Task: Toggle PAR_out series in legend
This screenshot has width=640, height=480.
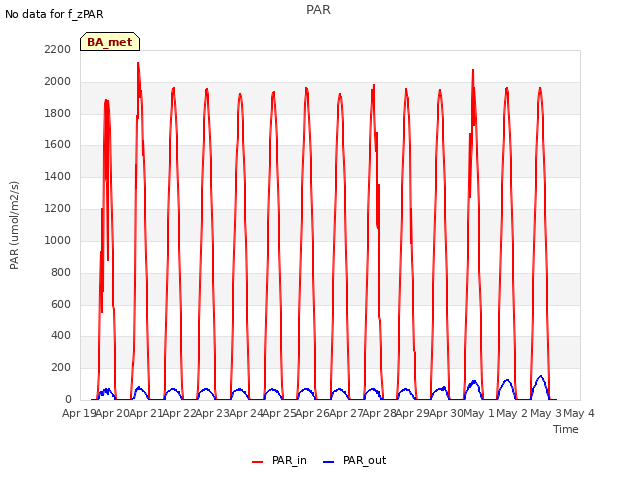Action: 355,460
